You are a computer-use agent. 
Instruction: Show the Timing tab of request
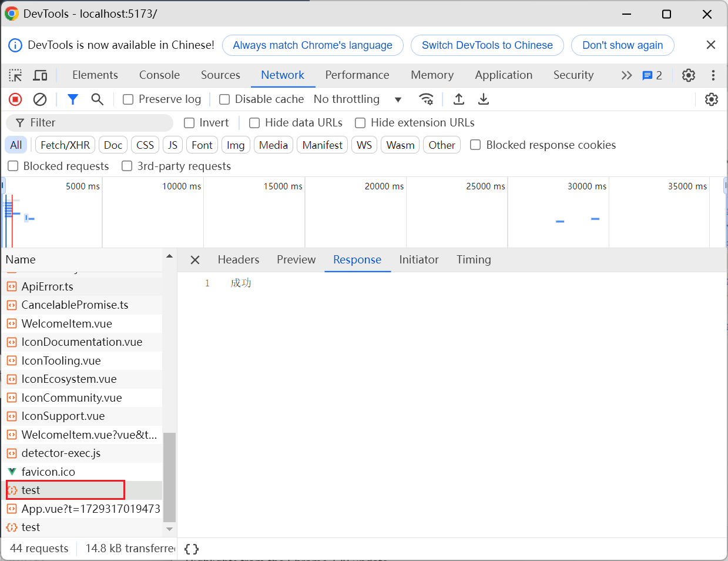coord(474,260)
